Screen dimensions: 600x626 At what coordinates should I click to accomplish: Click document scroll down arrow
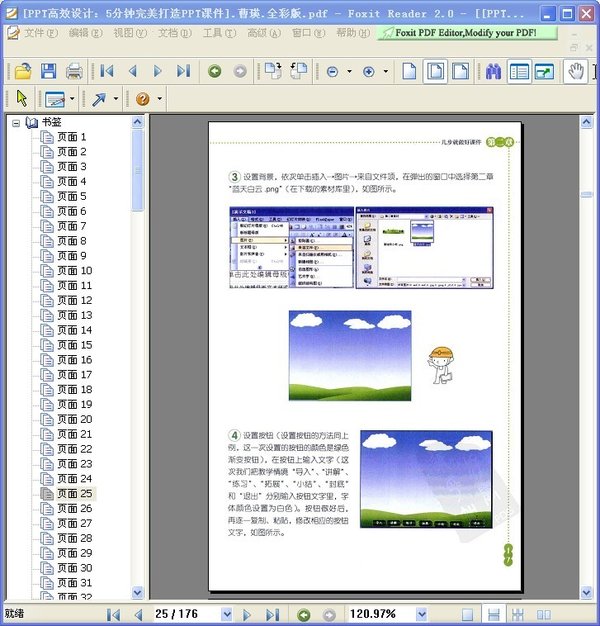click(x=586, y=592)
